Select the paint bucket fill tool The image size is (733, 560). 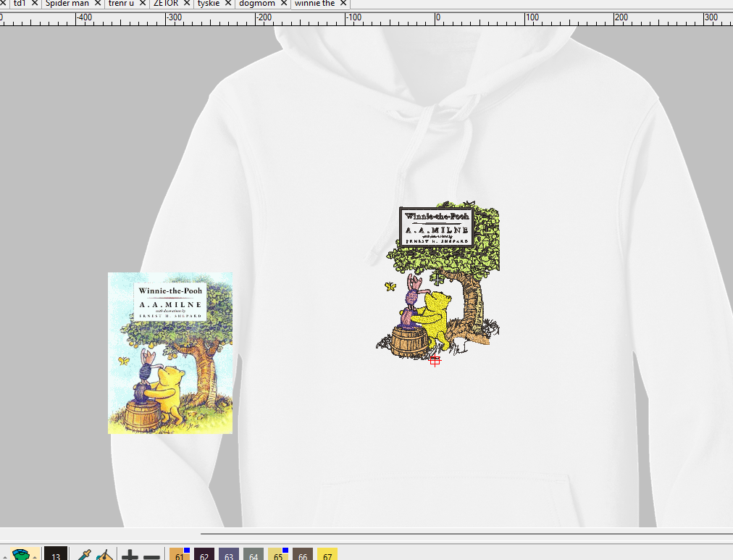pyautogui.click(x=105, y=554)
